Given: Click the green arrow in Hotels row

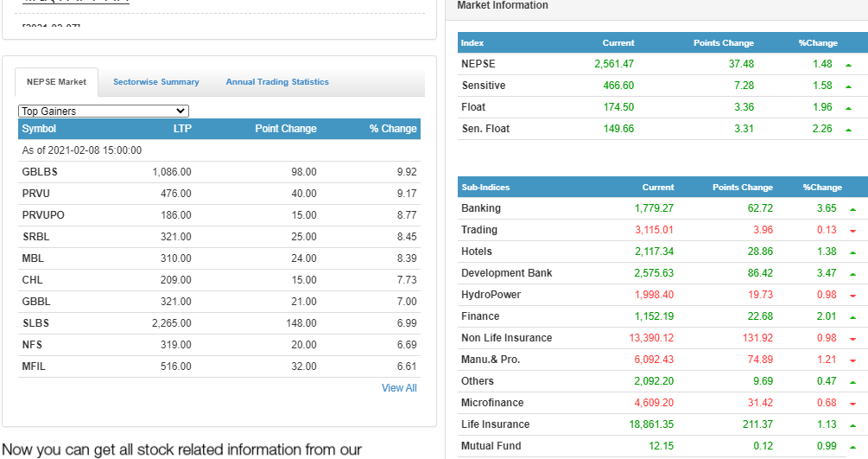Looking at the screenshot, I should pyautogui.click(x=853, y=252).
